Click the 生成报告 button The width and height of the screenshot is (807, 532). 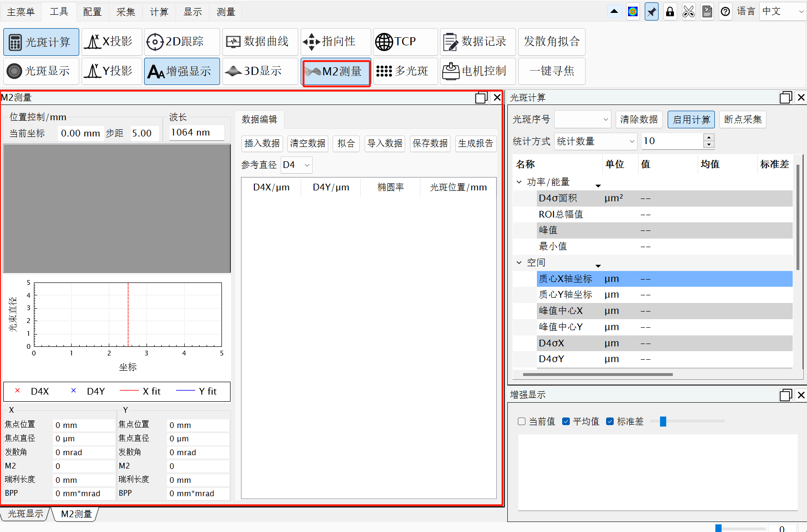tap(475, 144)
